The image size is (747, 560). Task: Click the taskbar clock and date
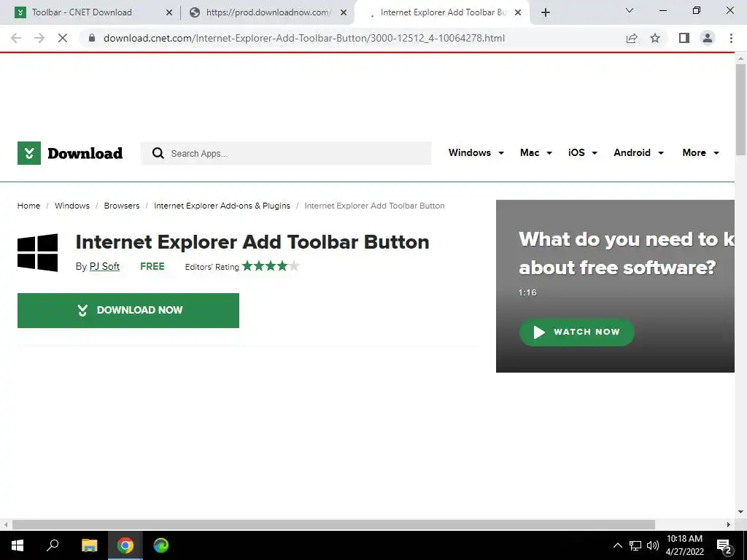point(684,545)
